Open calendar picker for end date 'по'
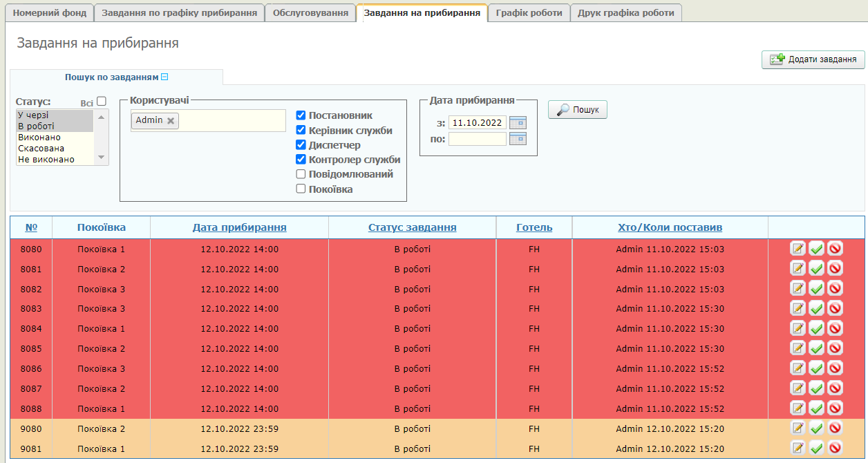The image size is (868, 463). pos(518,139)
